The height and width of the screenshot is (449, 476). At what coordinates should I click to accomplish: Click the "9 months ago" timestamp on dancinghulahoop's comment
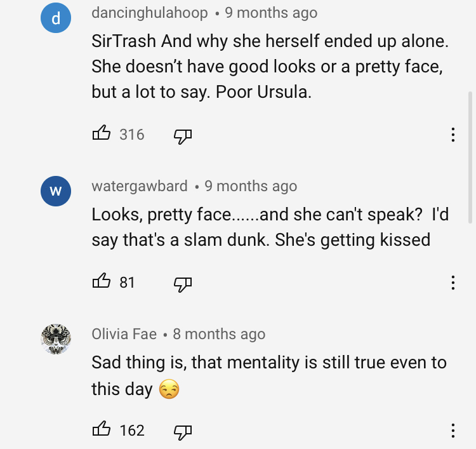(x=271, y=13)
